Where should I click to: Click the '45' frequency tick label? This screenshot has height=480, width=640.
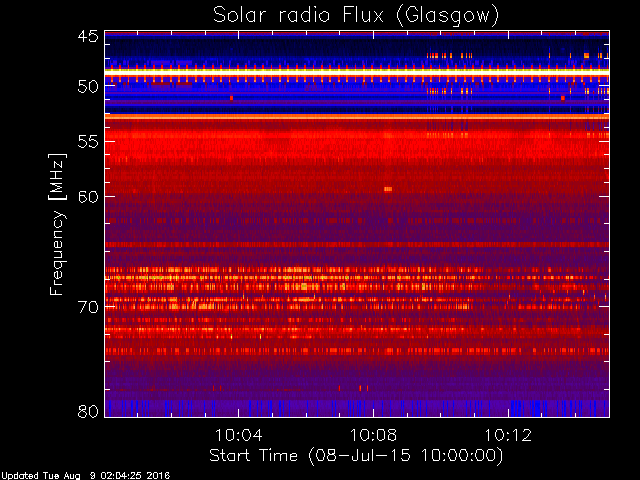click(x=88, y=36)
